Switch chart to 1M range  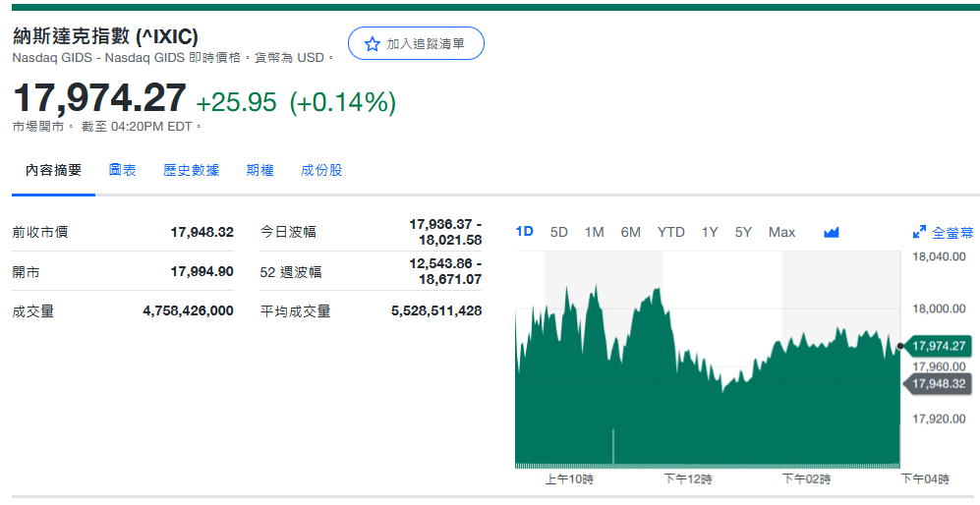tap(594, 232)
